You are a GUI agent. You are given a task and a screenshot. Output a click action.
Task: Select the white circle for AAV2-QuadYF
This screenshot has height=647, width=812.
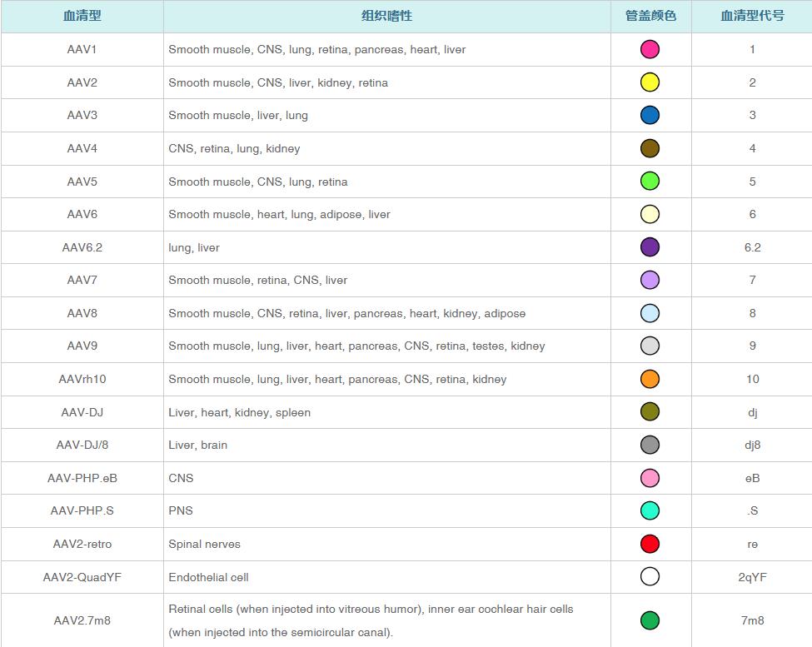[x=650, y=577]
